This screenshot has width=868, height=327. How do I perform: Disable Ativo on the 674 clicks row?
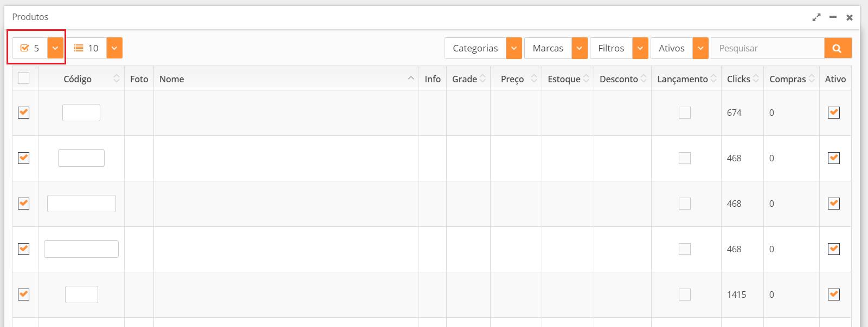pos(834,113)
